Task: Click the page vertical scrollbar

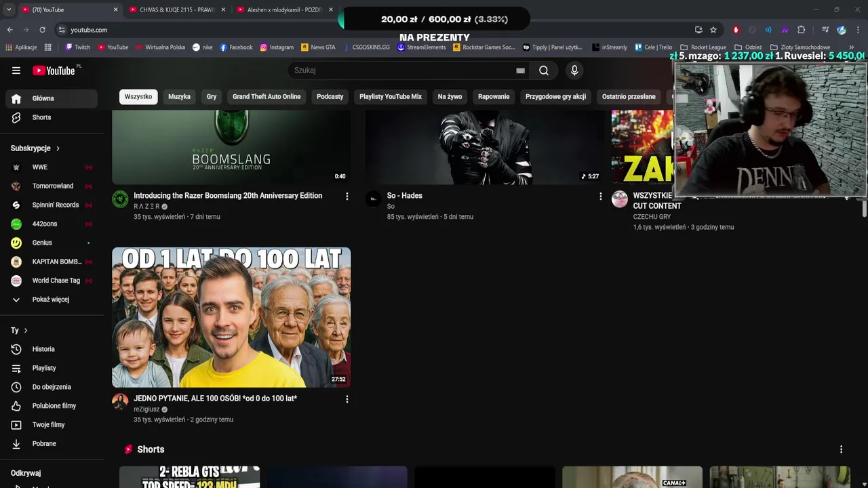Action: (865, 209)
